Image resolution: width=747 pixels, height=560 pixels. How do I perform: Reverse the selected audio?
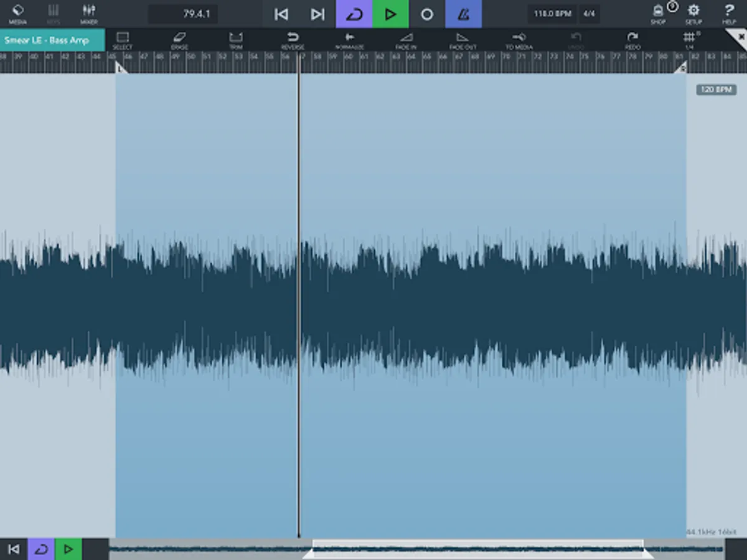point(293,40)
